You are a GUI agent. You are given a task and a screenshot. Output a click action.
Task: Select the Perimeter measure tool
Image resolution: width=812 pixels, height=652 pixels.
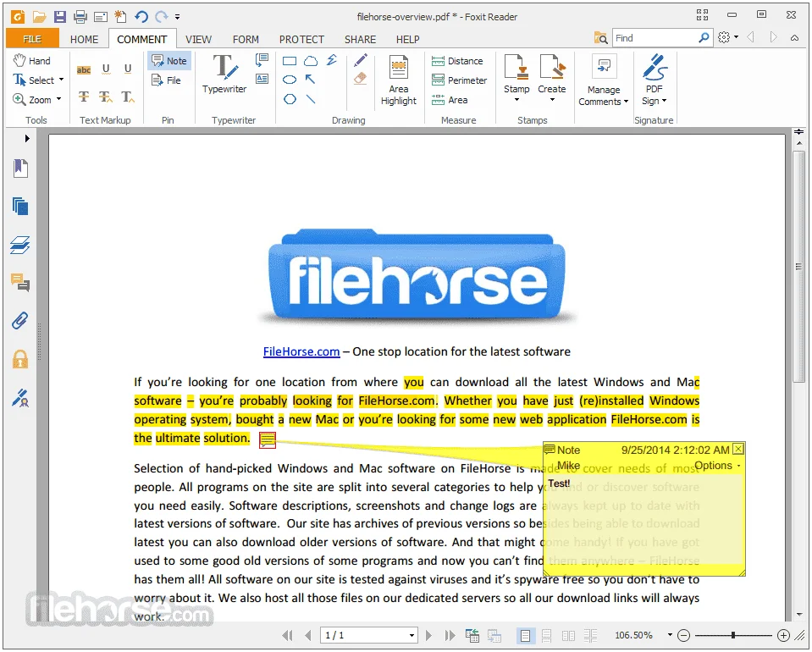[x=459, y=80]
